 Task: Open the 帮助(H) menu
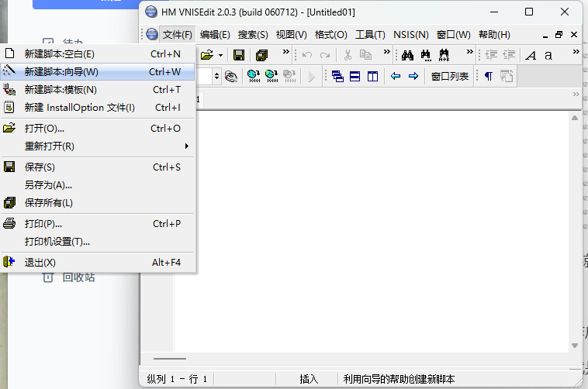click(494, 35)
